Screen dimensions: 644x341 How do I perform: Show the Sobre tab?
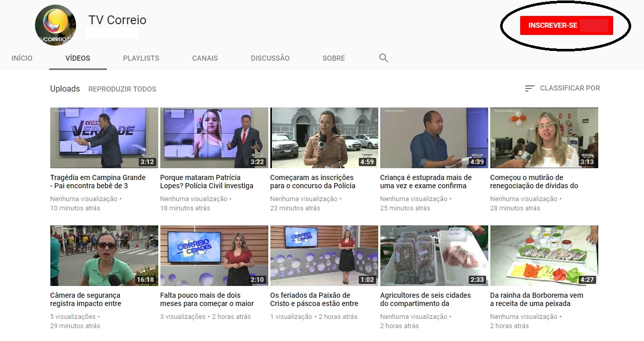(x=334, y=58)
